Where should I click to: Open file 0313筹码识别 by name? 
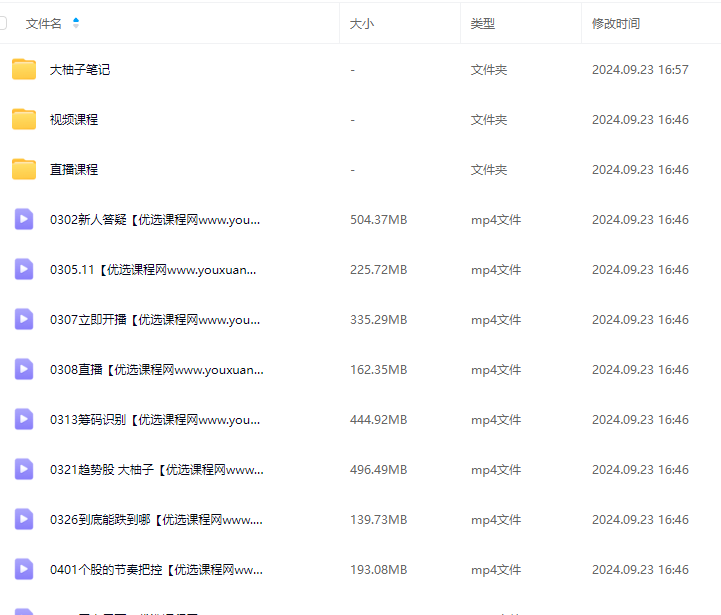click(x=155, y=420)
